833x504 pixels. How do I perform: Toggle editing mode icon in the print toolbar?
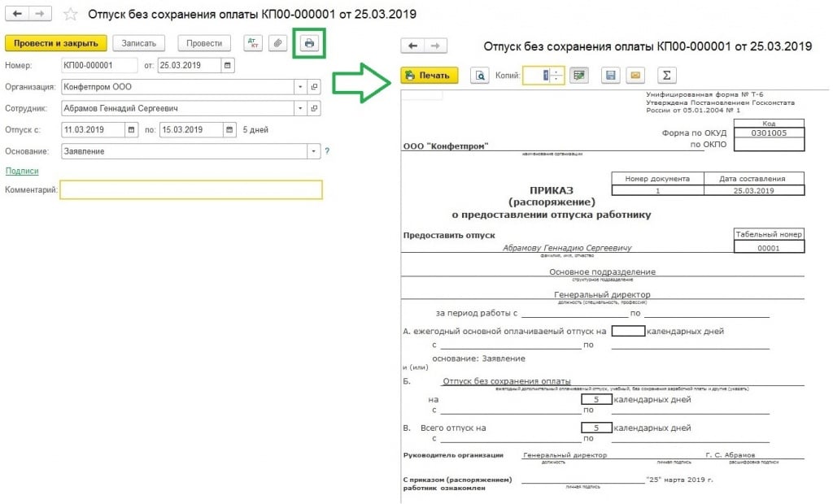click(x=579, y=76)
